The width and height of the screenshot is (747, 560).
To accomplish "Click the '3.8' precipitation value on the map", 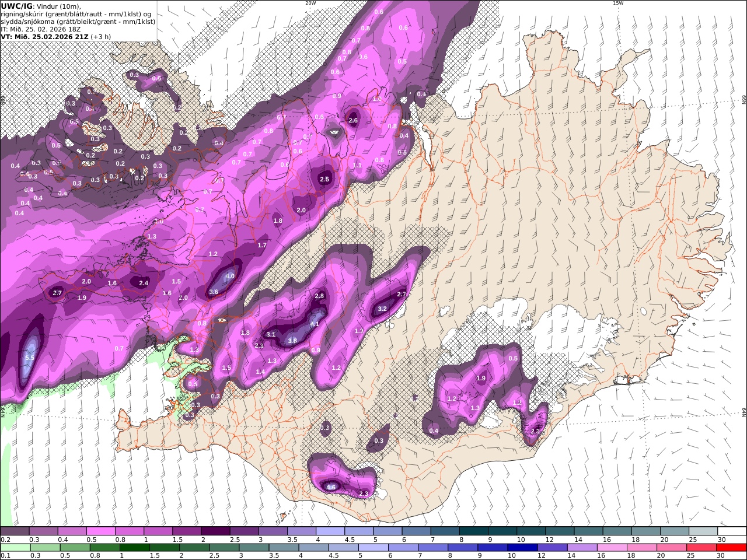I will 292,341.
